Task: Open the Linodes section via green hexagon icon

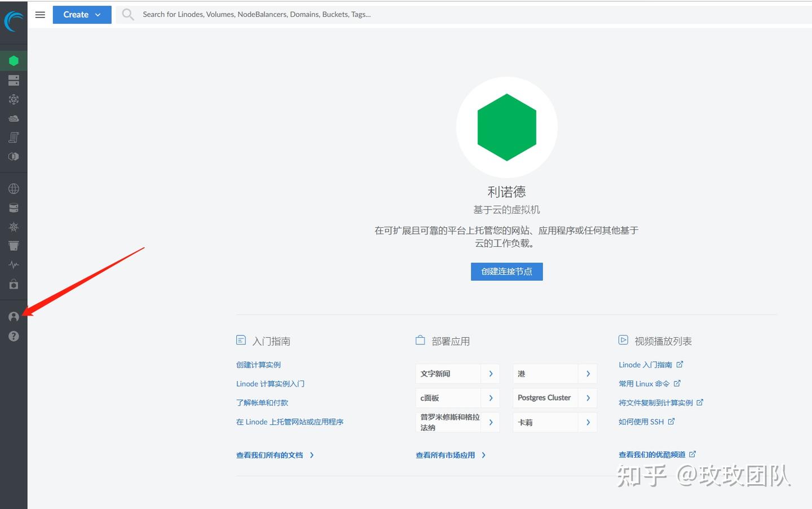Action: click(x=14, y=60)
